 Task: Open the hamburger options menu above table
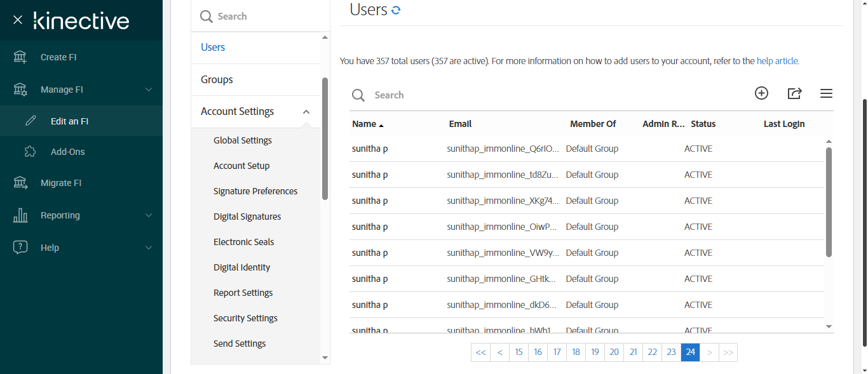point(826,93)
